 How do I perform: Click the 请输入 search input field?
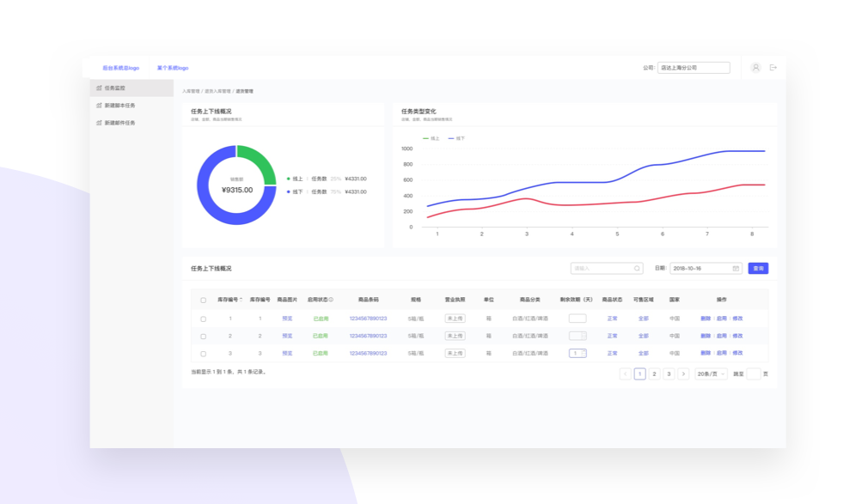tap(607, 269)
